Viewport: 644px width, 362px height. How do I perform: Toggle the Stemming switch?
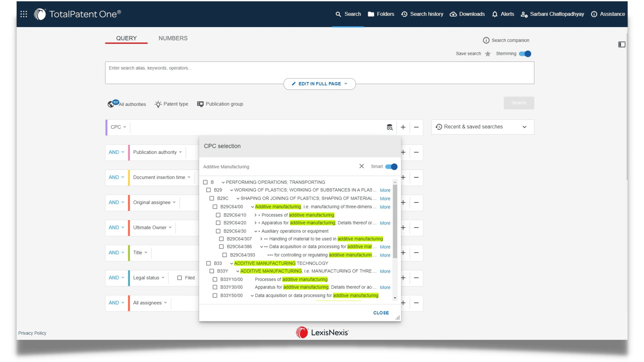pos(525,54)
